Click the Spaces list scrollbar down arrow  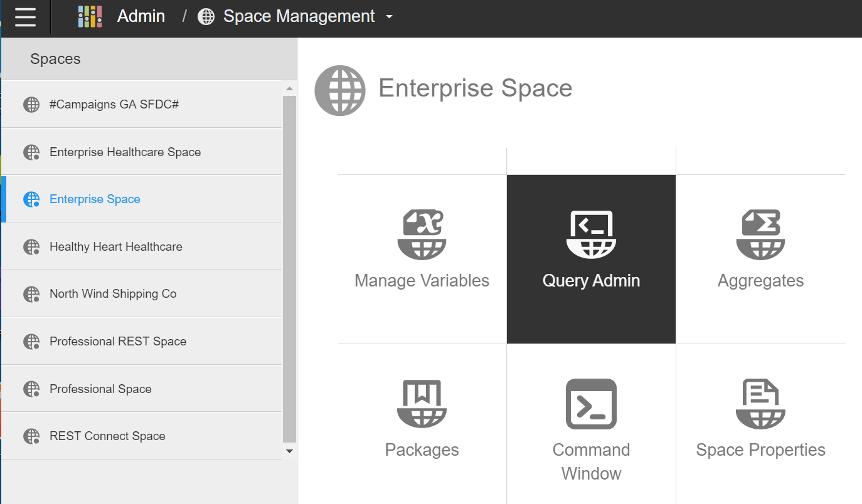(289, 451)
